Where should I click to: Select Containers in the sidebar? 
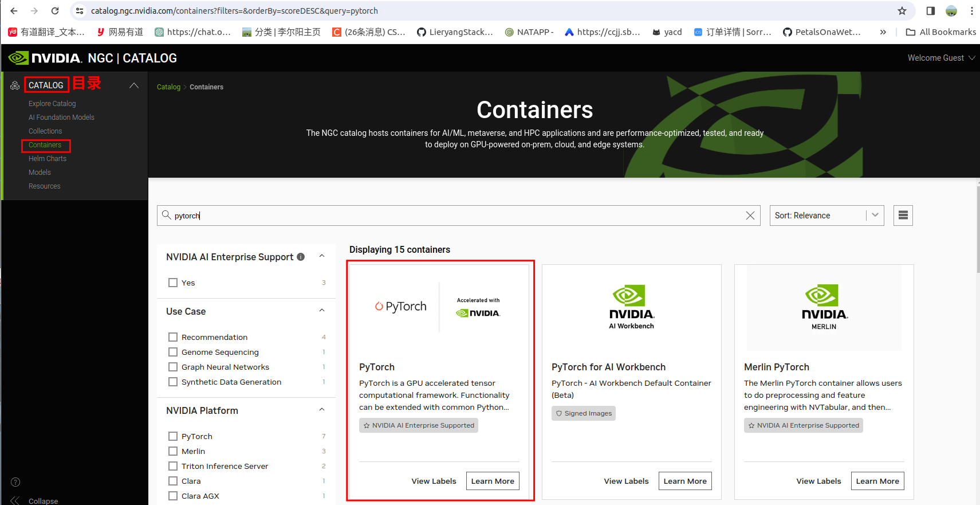pos(45,145)
